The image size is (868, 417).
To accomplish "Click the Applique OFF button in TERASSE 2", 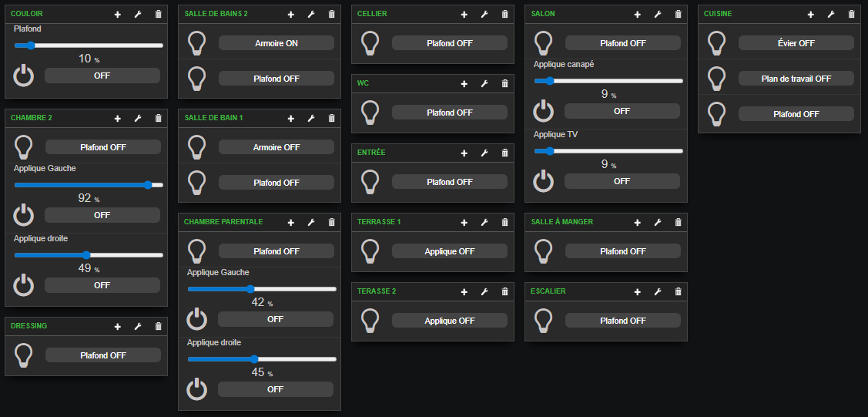I will 450,321.
